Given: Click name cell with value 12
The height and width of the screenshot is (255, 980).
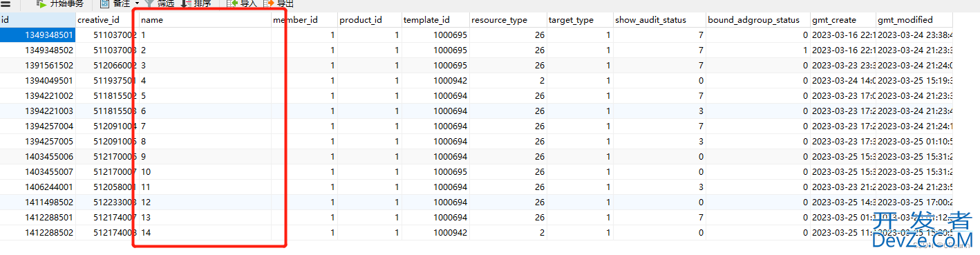Looking at the screenshot, I should click(x=205, y=202).
